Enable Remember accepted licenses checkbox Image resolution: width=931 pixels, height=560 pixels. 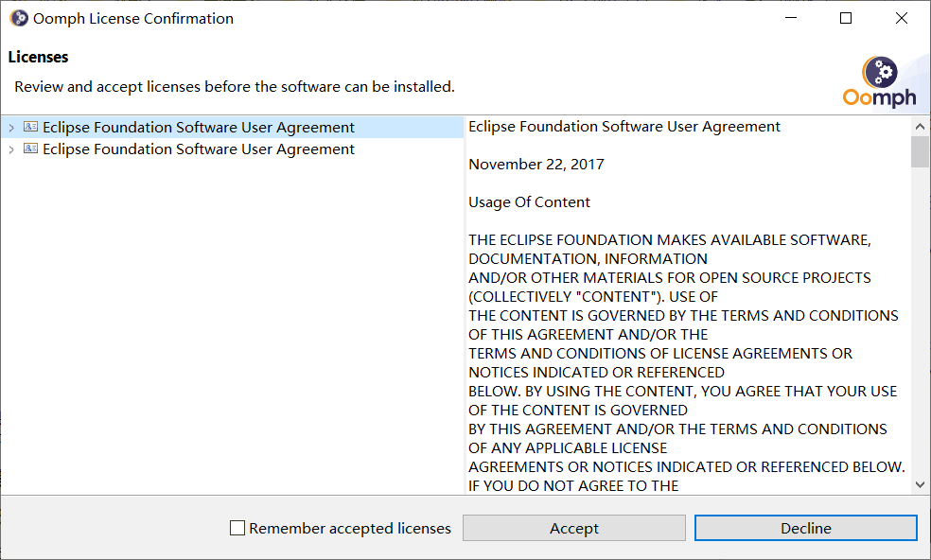tap(237, 528)
